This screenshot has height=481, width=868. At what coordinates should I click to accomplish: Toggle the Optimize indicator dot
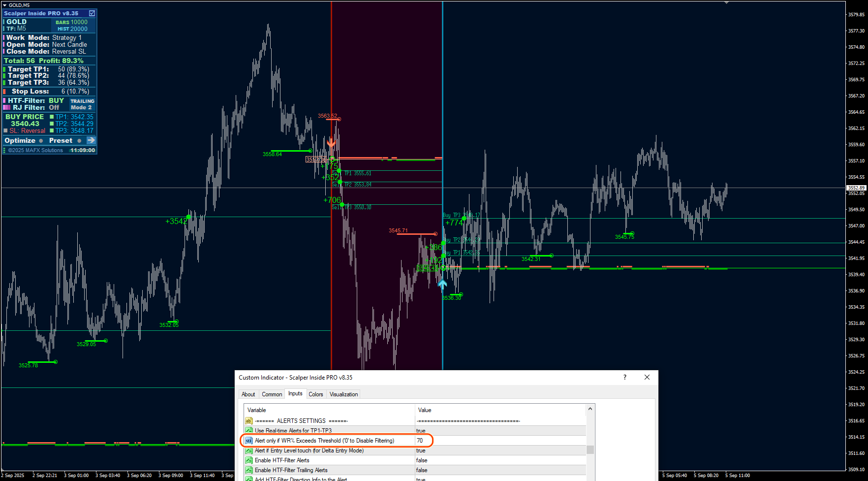point(41,141)
